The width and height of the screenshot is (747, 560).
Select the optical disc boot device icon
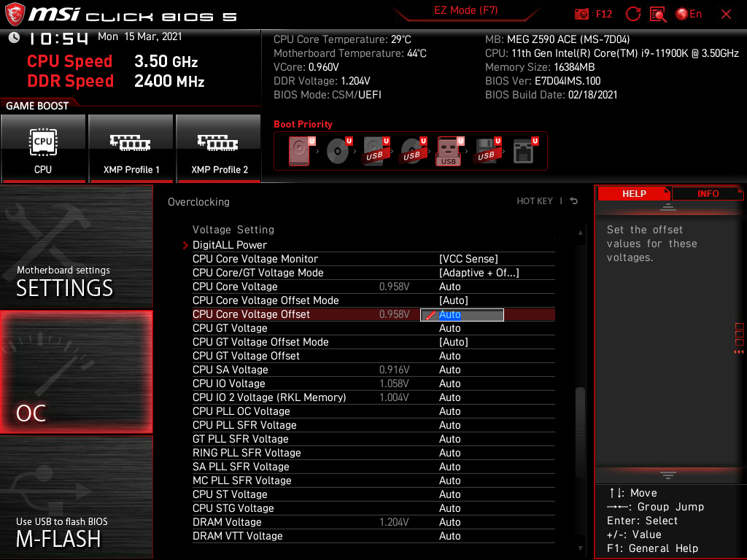click(338, 151)
